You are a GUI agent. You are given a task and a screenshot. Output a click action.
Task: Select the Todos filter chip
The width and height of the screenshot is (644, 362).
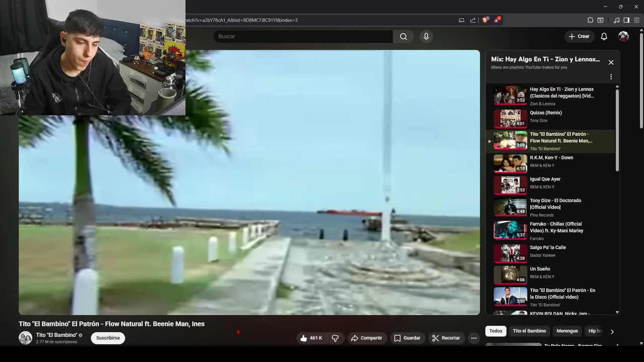pos(496,331)
